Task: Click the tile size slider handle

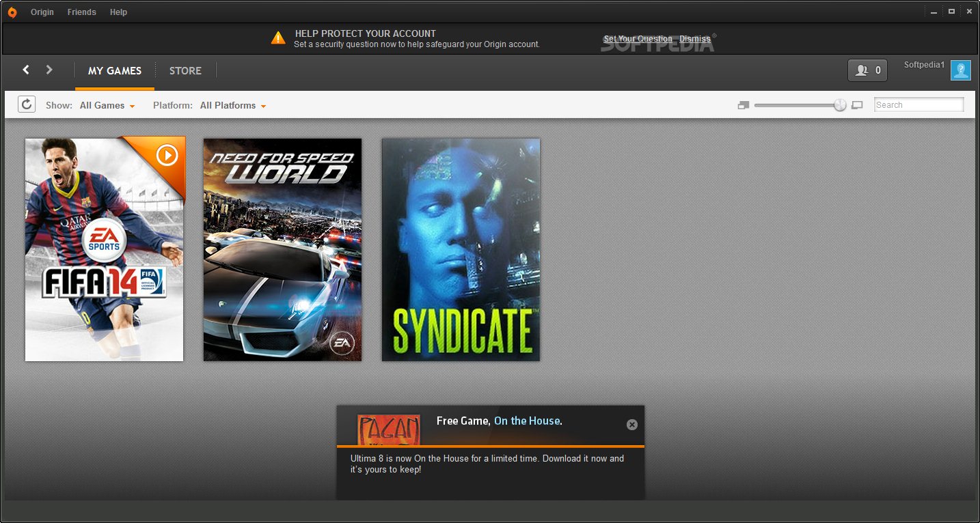Action: 840,105
